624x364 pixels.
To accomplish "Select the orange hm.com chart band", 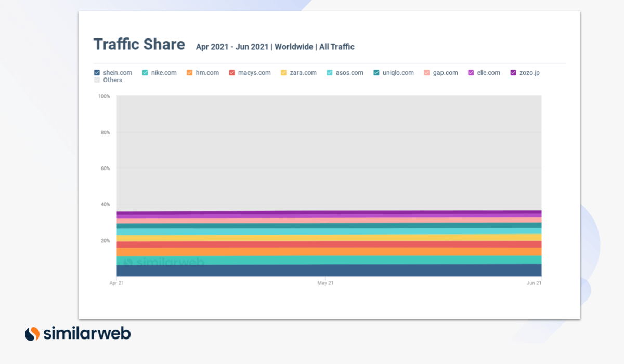I will 329,252.
